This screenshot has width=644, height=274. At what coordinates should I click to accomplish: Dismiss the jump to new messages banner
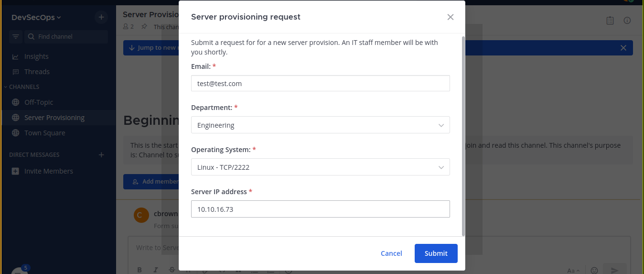point(623,48)
